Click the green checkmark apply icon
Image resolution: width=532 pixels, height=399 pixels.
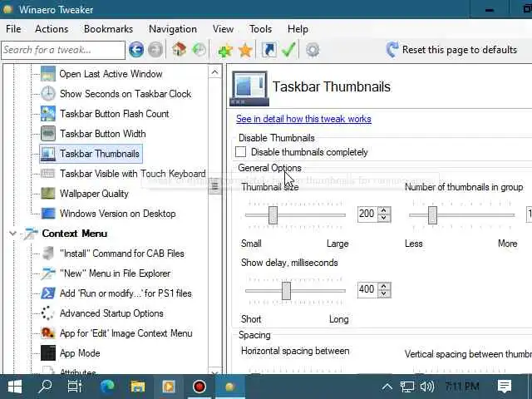(288, 50)
